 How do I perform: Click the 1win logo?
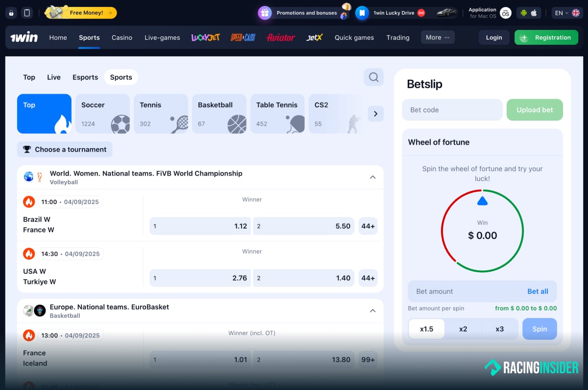(24, 37)
